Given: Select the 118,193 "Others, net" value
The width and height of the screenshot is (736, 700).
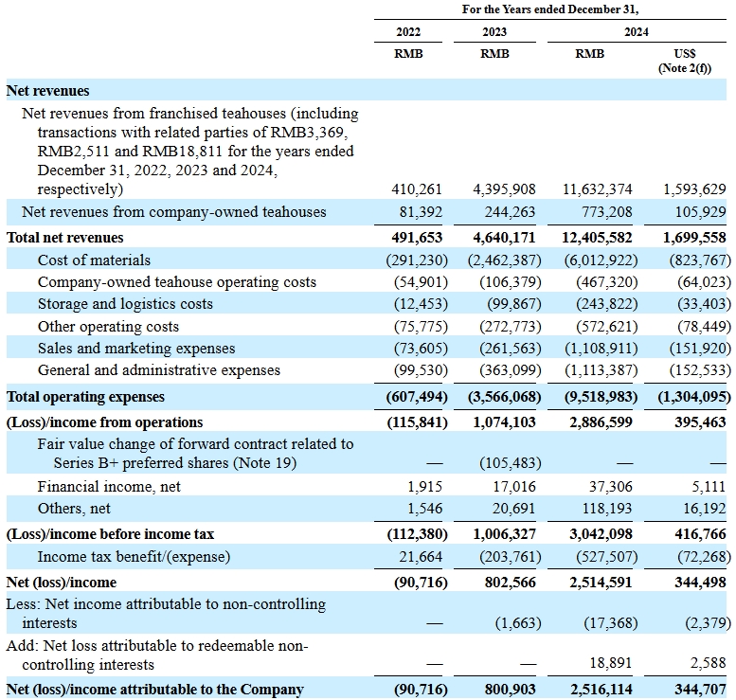Looking at the screenshot, I should click(604, 509).
